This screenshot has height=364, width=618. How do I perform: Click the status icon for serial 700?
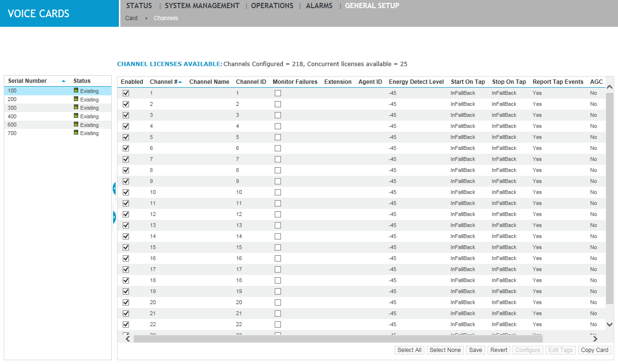coord(76,133)
